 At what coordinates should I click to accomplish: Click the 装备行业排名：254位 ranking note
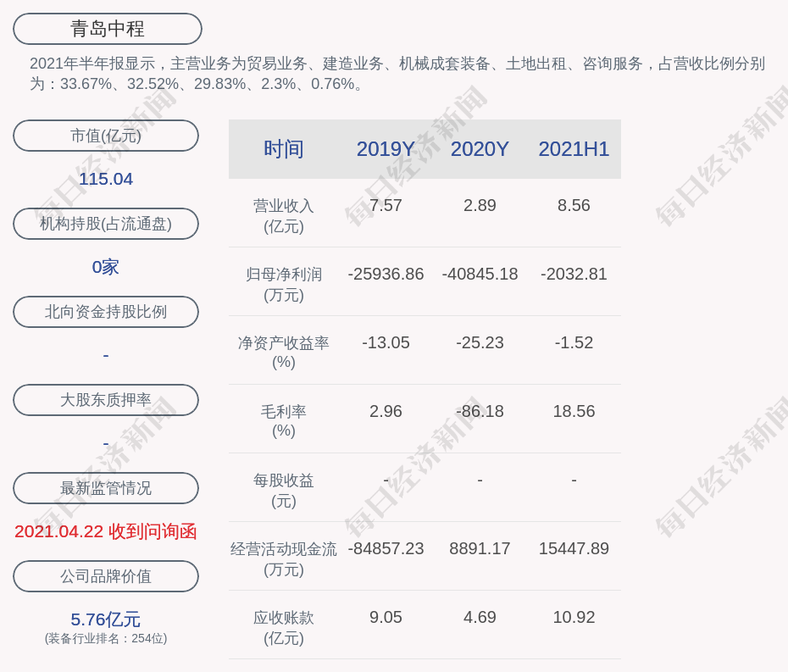106,638
